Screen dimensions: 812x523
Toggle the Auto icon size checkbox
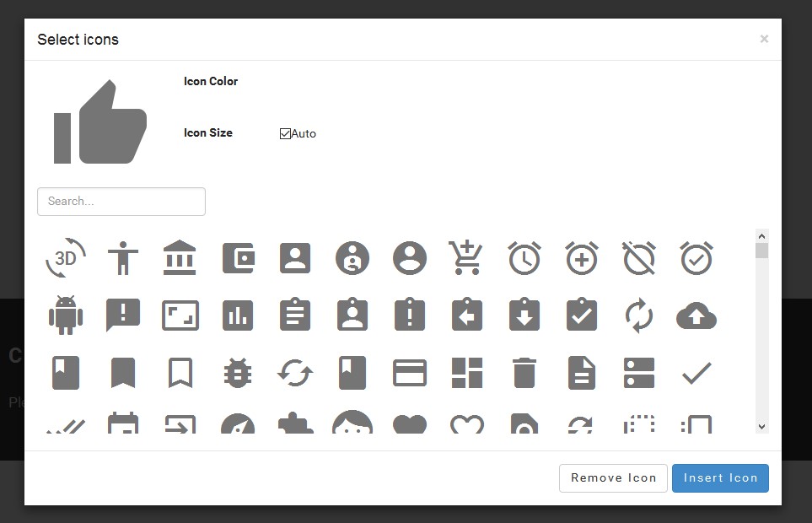(283, 133)
